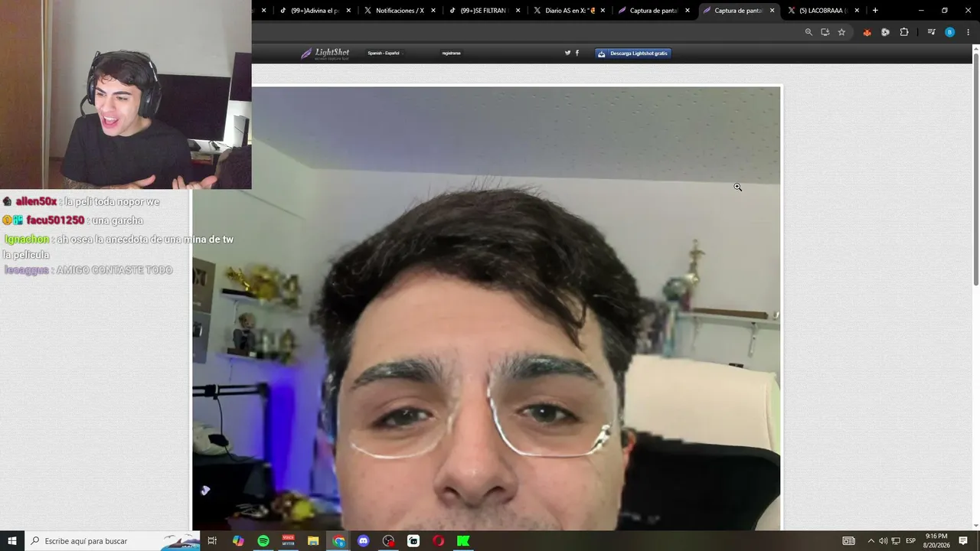Open the Extensions puzzle-piece menu
Viewport: 980px width, 551px height.
[904, 32]
